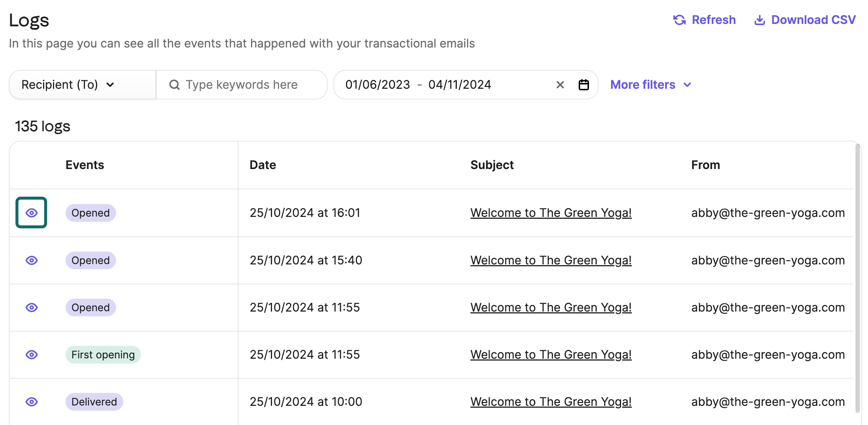Show details for the 11:55 Opened event
The width and height of the screenshot is (868, 425).
(x=32, y=308)
